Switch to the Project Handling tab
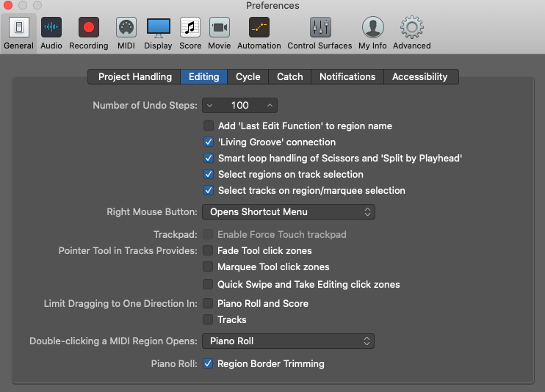The image size is (545, 392). click(x=135, y=76)
